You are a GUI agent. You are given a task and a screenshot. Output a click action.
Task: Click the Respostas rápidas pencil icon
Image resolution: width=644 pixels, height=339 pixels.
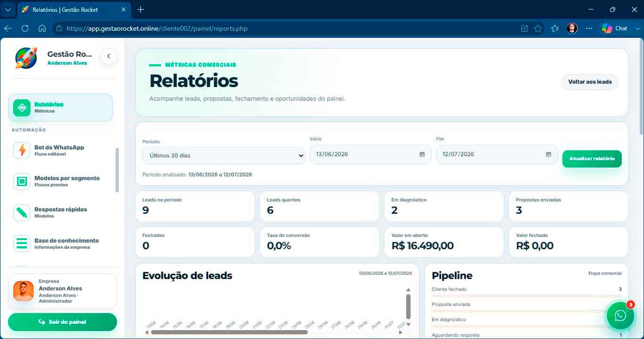coord(22,212)
